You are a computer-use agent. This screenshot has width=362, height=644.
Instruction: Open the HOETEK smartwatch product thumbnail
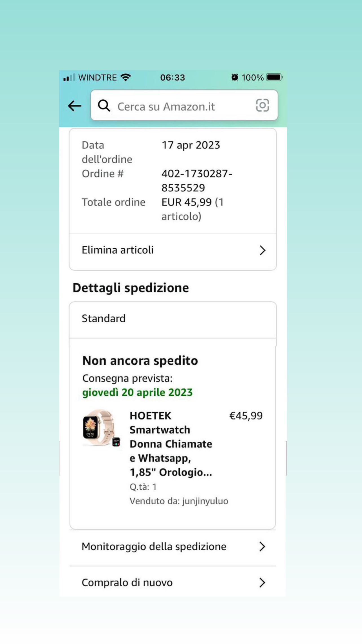click(101, 428)
